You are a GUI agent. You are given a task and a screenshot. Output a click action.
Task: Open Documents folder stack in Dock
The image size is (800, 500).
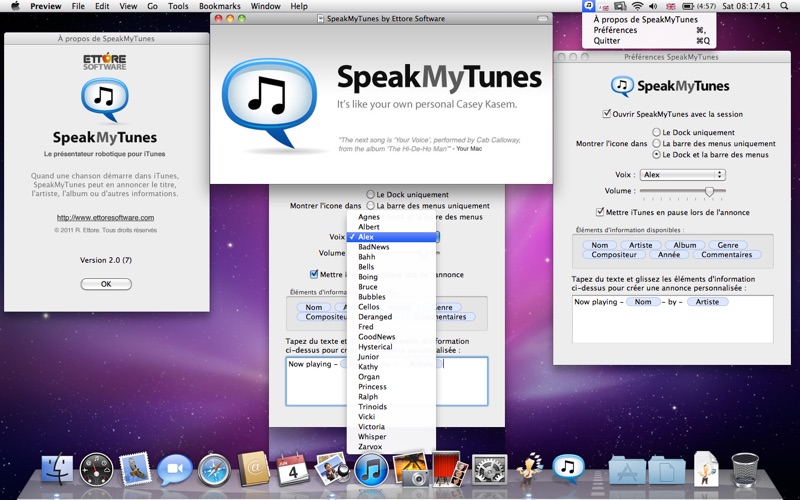click(x=667, y=470)
